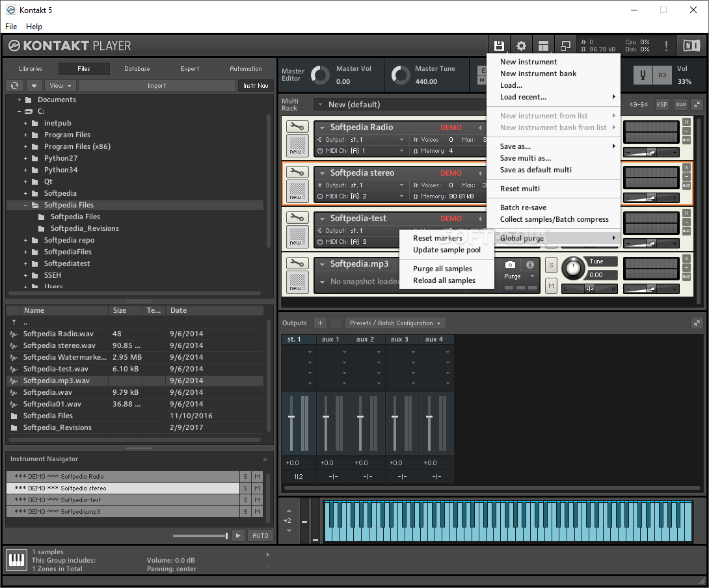Click the Master Editor button
Image resolution: width=709 pixels, height=588 pixels.
point(293,75)
